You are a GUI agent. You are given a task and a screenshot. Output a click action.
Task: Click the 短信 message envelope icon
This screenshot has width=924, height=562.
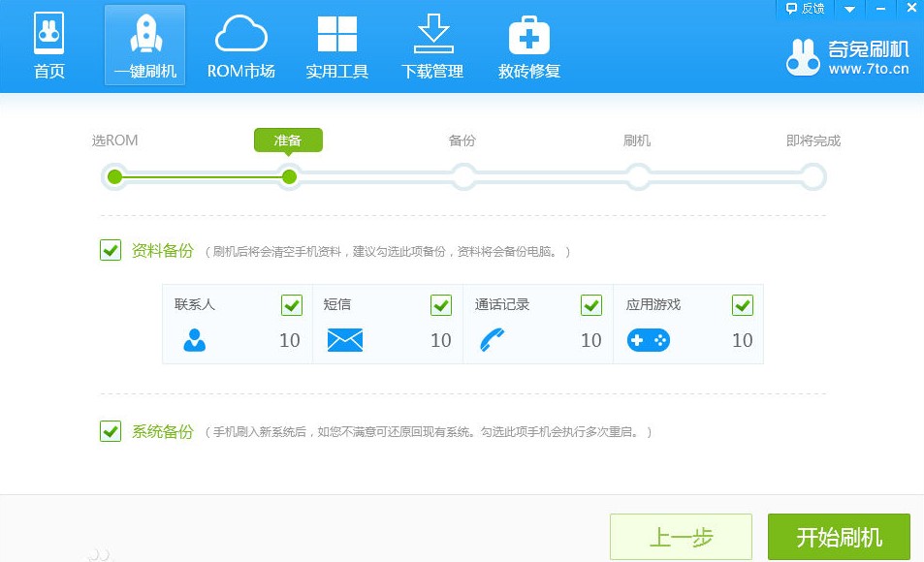pos(344,340)
